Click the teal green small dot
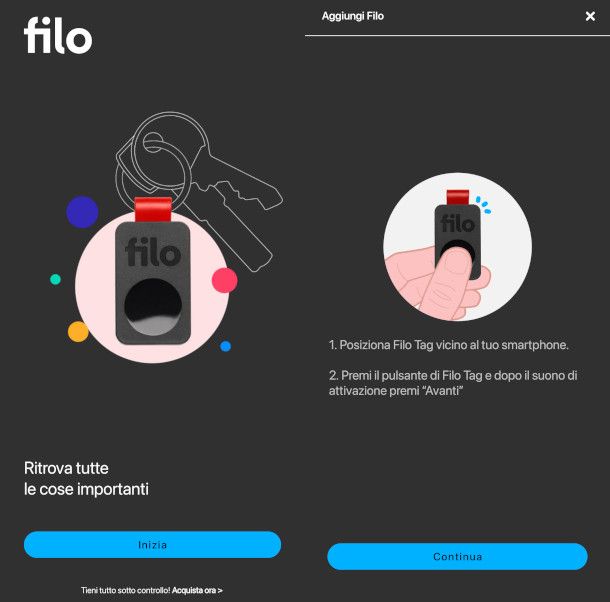Screen dimensions: 610x602 point(55,279)
